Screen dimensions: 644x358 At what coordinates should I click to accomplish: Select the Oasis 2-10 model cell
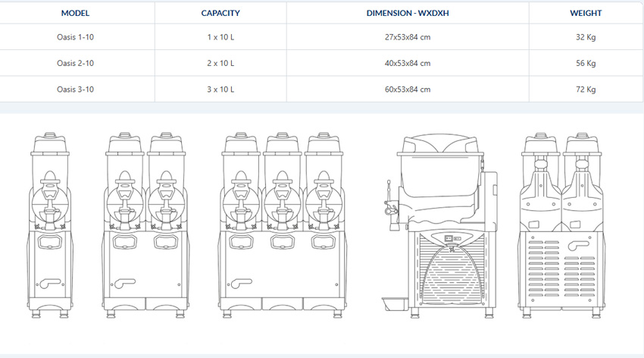pyautogui.click(x=75, y=63)
